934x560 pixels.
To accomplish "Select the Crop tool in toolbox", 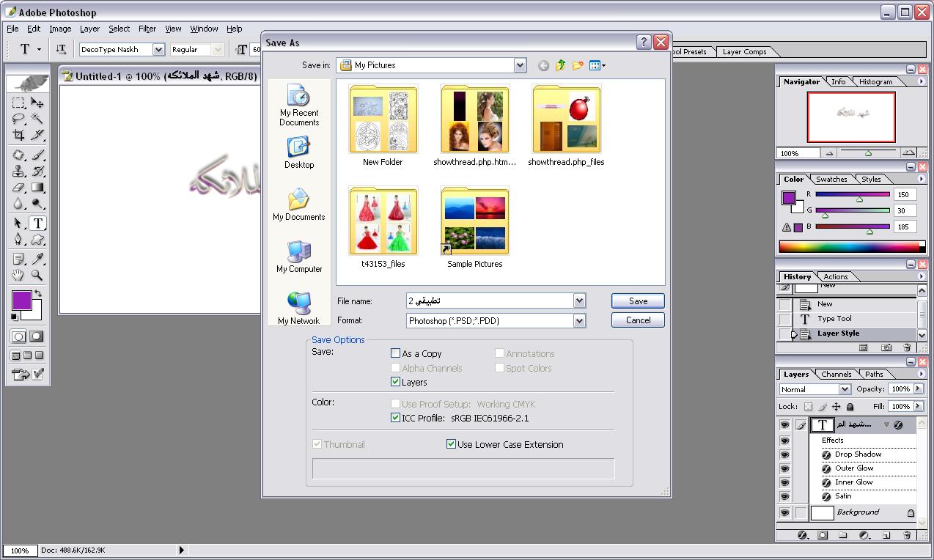I will [x=19, y=135].
